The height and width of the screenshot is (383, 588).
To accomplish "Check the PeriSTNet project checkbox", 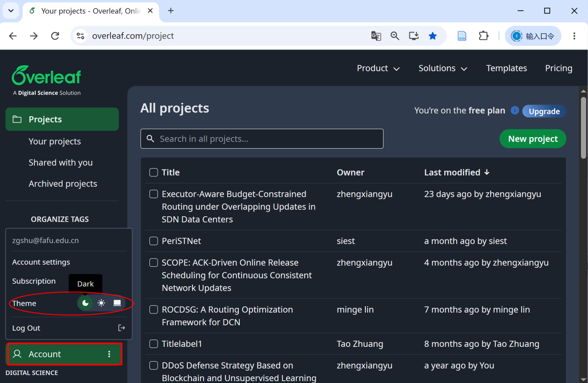I will [x=153, y=241].
